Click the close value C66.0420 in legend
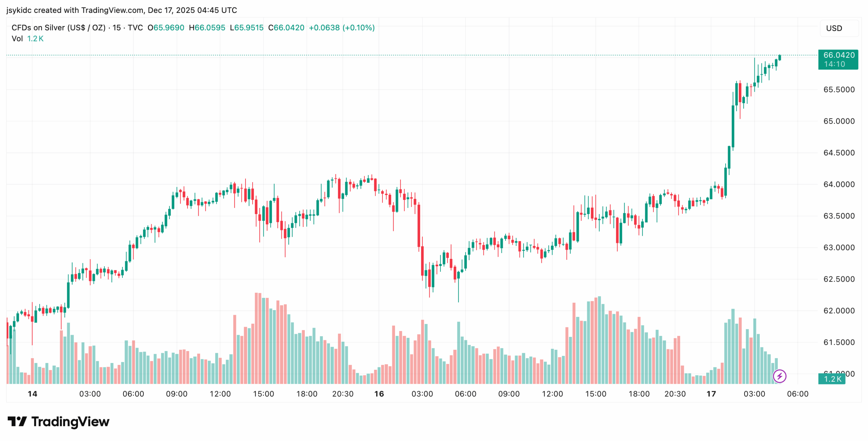Screen dimensions: 868x441 tap(286, 28)
